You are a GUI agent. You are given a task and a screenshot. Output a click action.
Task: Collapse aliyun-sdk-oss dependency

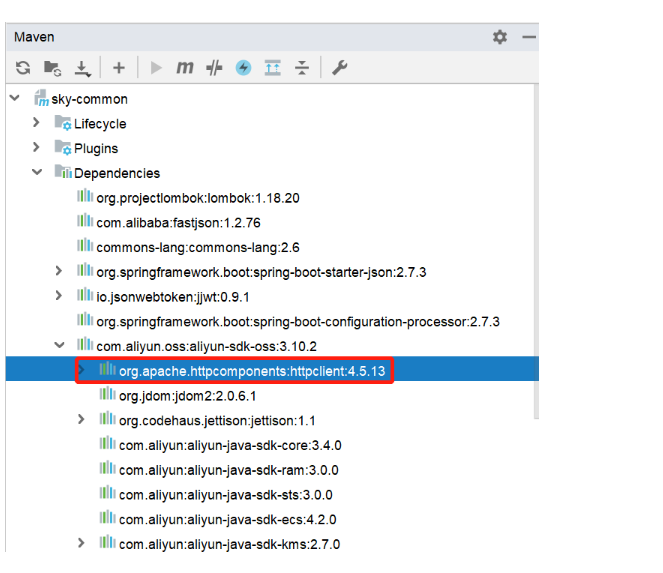pyautogui.click(x=60, y=345)
